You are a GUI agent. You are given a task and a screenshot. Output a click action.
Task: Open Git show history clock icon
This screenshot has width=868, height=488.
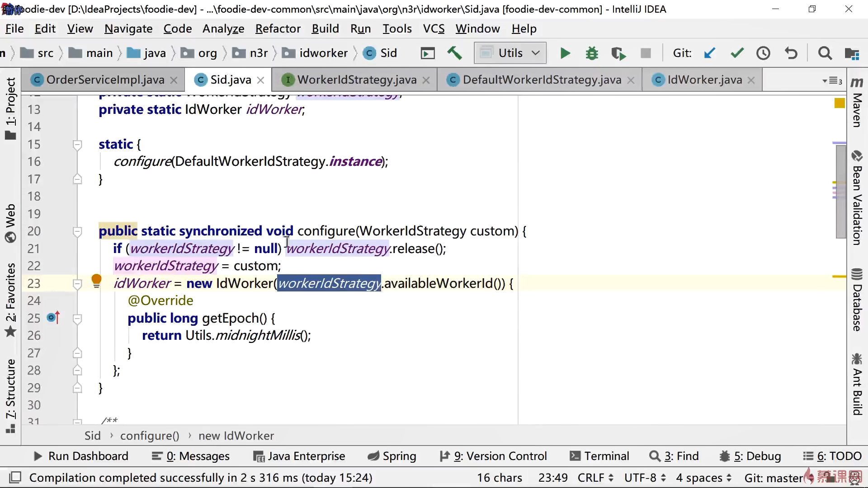763,53
